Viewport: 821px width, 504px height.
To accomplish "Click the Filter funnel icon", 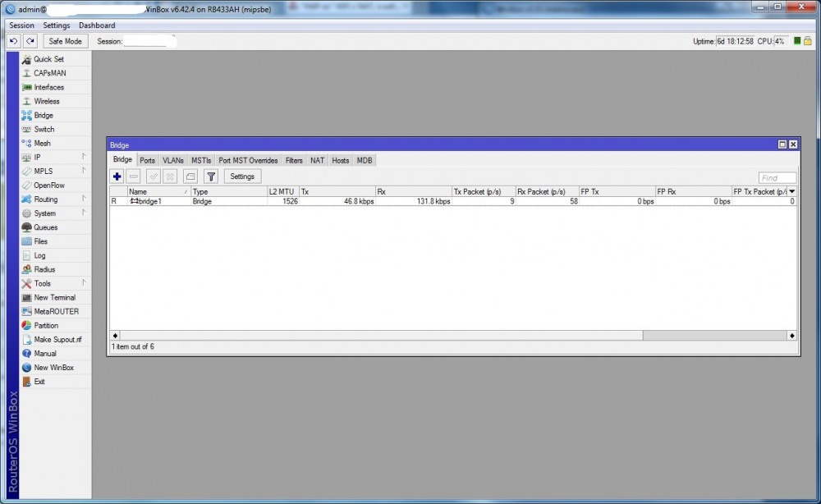I will click(x=210, y=176).
